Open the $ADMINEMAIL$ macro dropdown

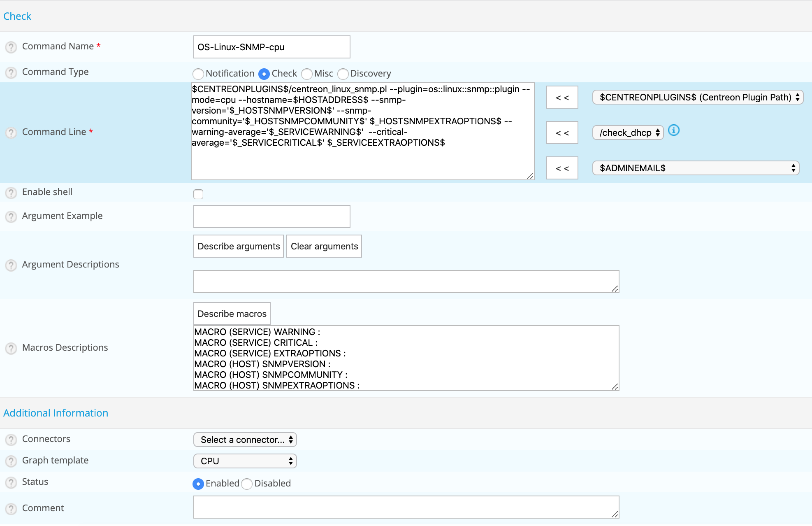695,168
